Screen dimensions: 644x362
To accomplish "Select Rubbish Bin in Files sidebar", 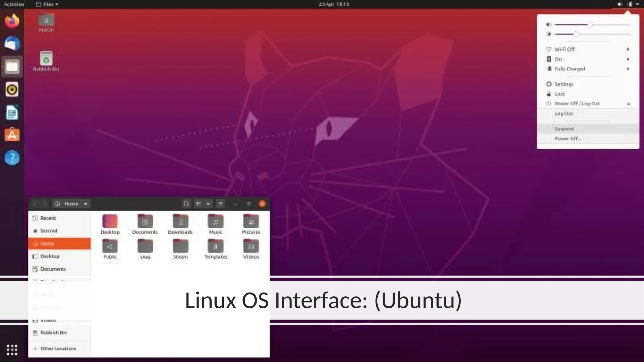I will pos(59,333).
